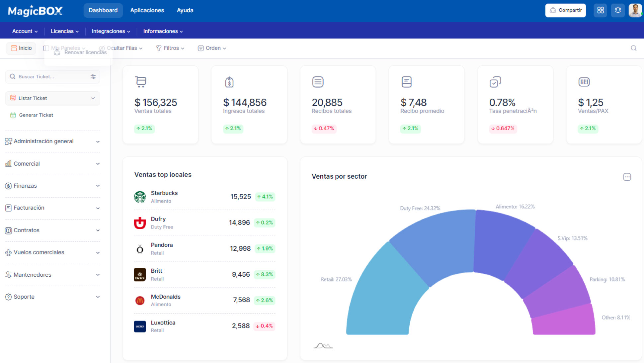Screen dimensions: 644x363
Task: Click the Finanzas dollar icon
Action: pos(8,186)
